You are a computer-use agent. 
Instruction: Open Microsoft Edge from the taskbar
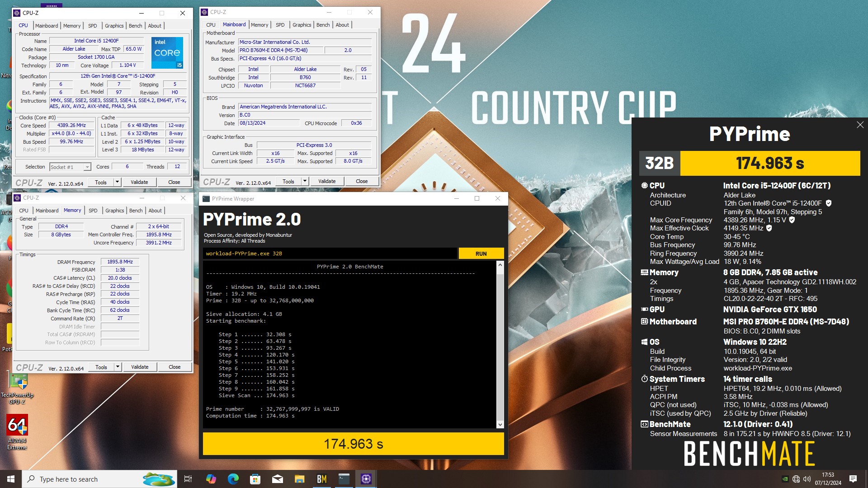tap(233, 479)
